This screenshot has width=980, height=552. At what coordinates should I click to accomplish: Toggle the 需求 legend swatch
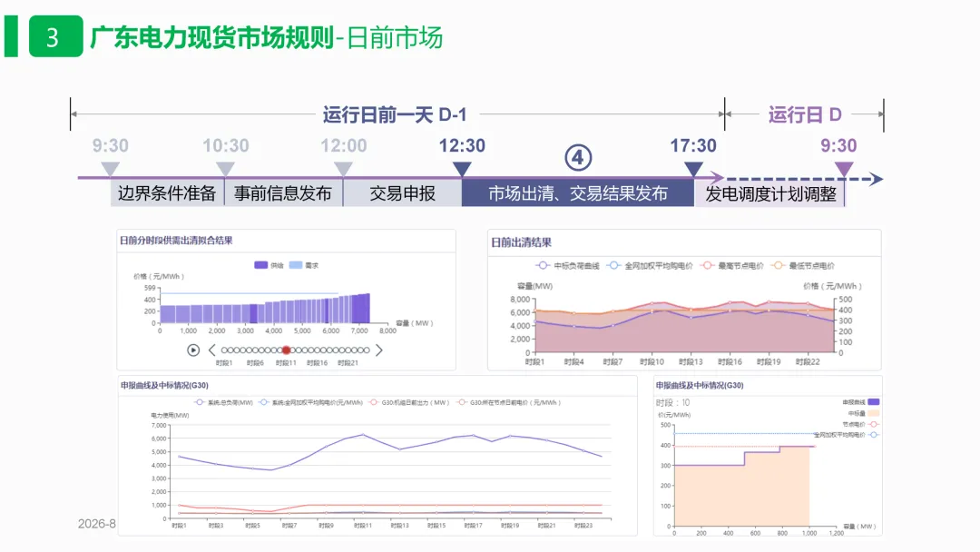click(x=296, y=265)
